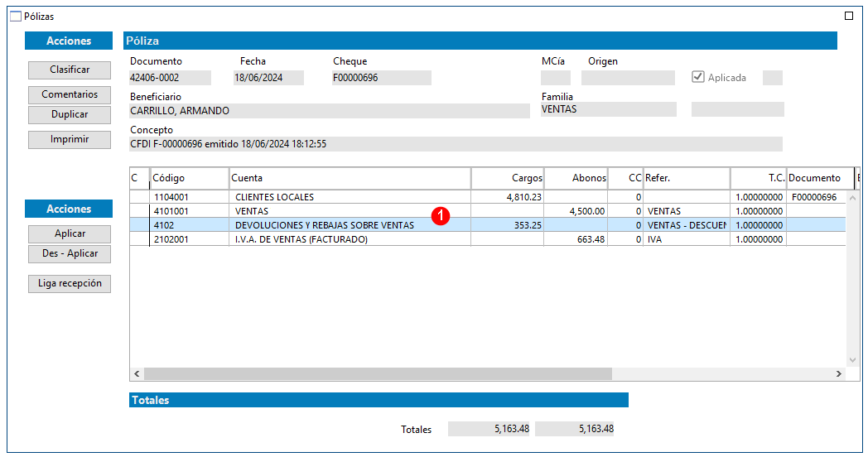This screenshot has width=868, height=457.
Task: Click the CC column header
Action: tap(625, 178)
